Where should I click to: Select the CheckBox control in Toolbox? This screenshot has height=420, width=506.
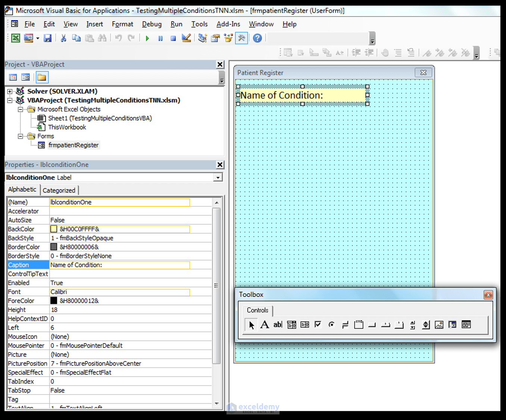318,325
